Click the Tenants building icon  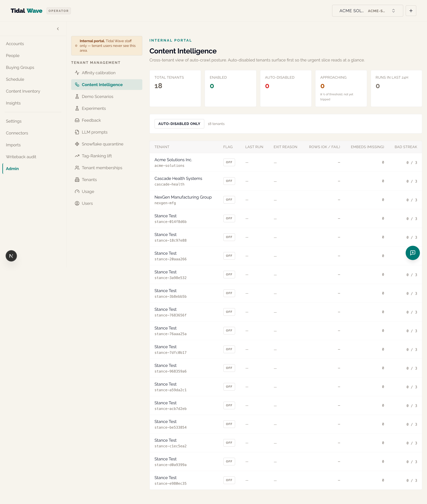77,180
